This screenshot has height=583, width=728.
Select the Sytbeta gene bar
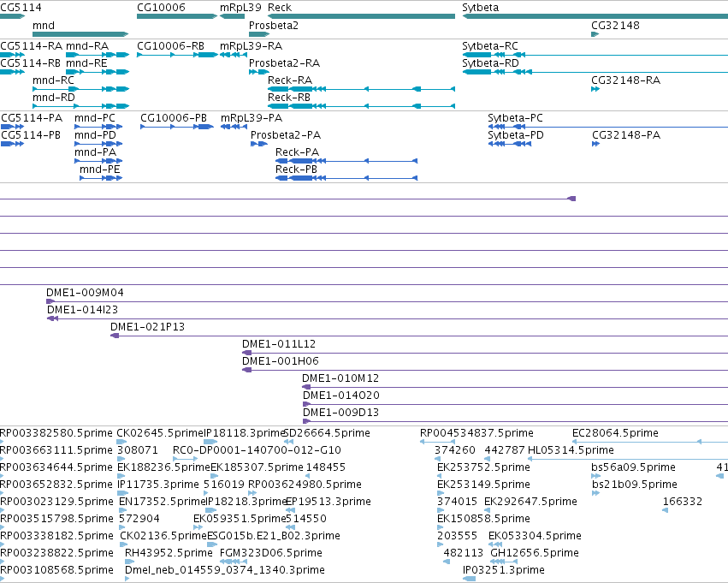(x=595, y=16)
